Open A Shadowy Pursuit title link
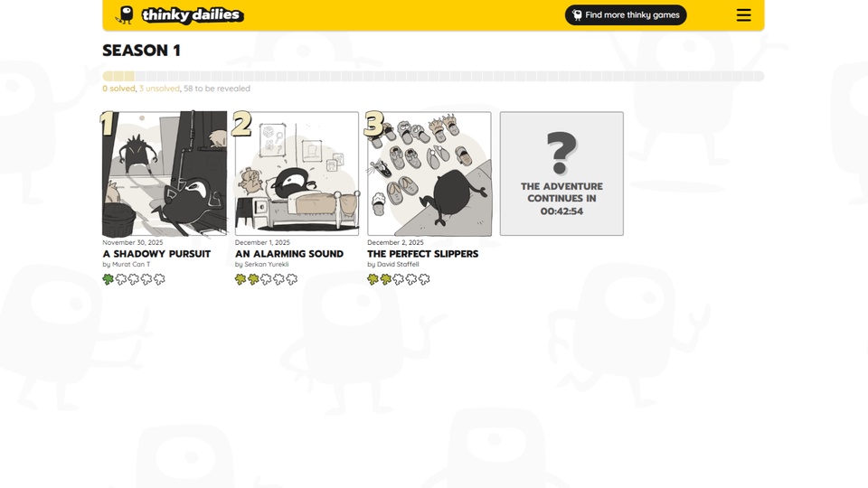The image size is (868, 488). [156, 254]
